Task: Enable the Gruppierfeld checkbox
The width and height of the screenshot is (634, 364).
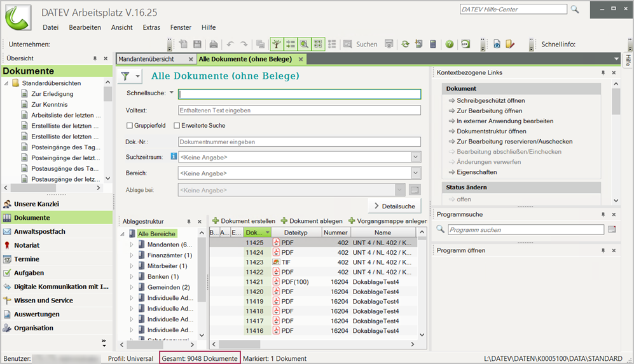Action: (130, 126)
